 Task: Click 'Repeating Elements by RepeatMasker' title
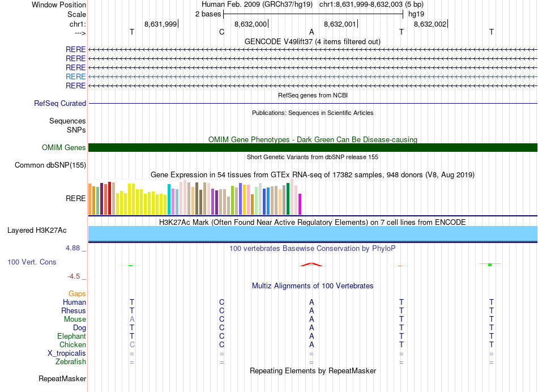313,371
